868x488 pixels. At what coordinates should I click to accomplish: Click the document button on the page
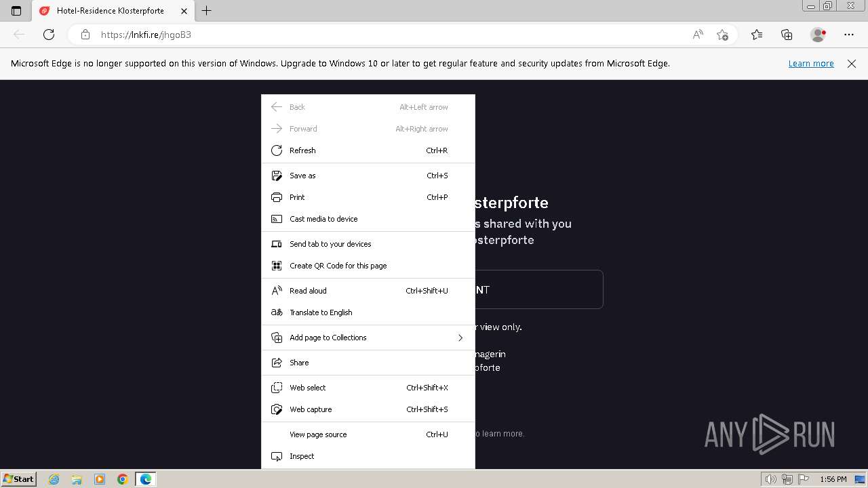pos(539,289)
